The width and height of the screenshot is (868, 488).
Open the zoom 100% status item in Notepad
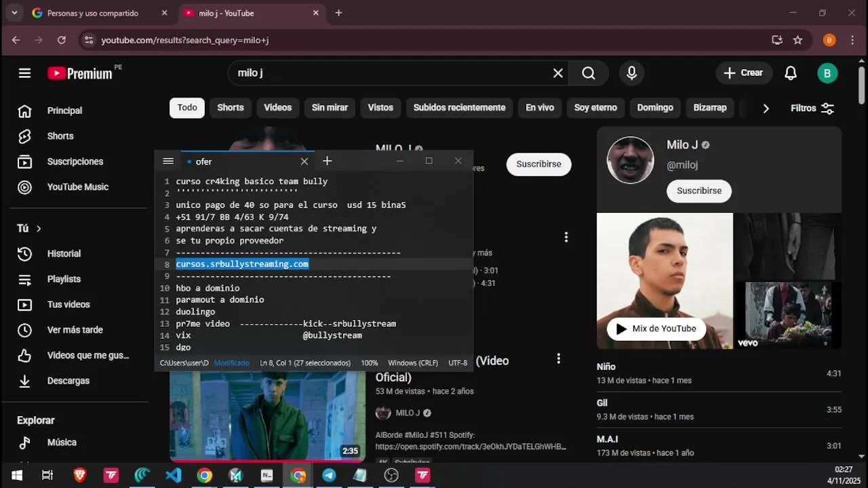370,363
